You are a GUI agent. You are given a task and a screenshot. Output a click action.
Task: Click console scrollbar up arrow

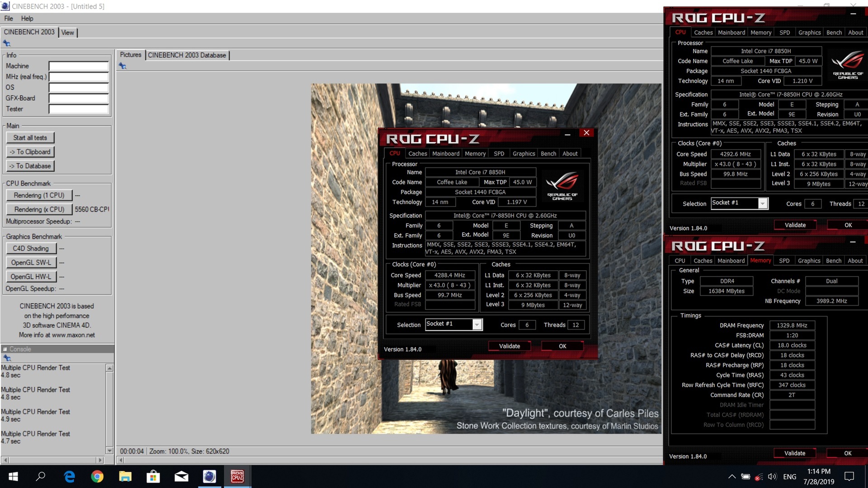109,368
